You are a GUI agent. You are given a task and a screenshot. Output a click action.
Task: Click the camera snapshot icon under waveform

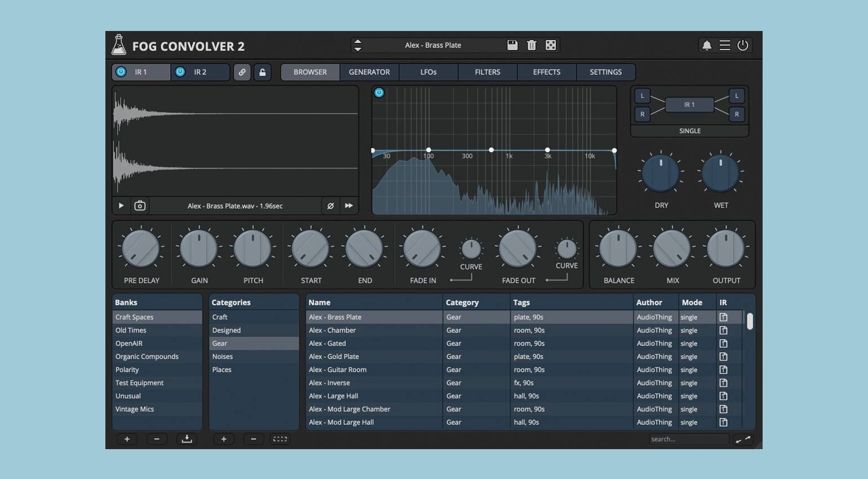[x=140, y=206]
